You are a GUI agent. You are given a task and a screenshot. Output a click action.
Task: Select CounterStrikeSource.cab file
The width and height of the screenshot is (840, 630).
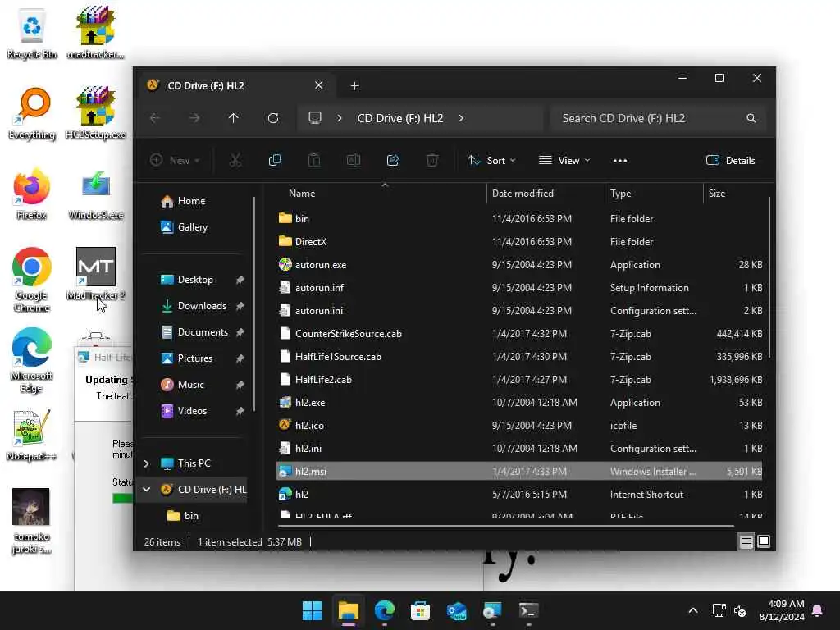coord(519,334)
